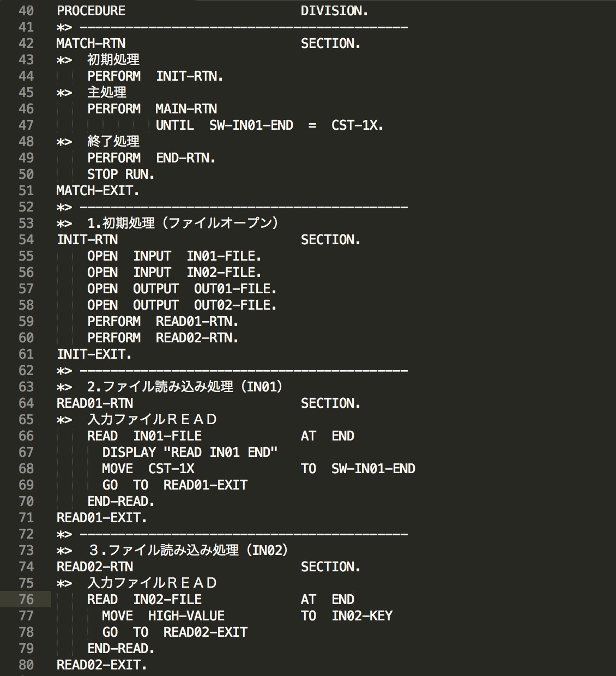Click GO TO READ01-EXIT statement
616x676 pixels.
click(x=175, y=485)
